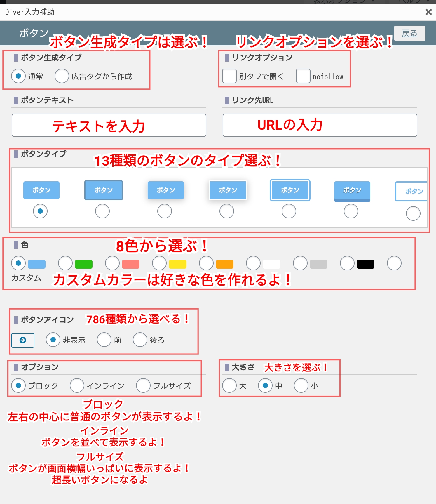This screenshot has height=504, width=436.
Task: Select 広告タグから作成 generation type
Action: [x=62, y=76]
